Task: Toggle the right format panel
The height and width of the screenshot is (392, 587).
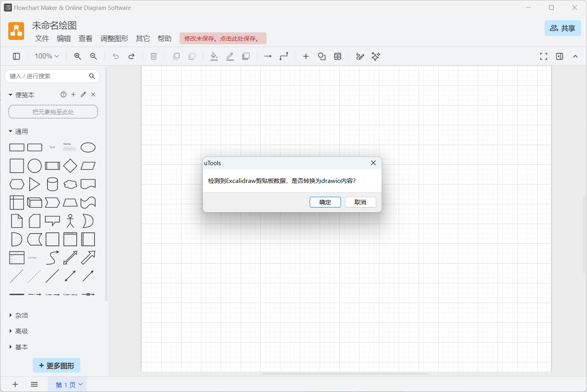Action: click(x=559, y=57)
